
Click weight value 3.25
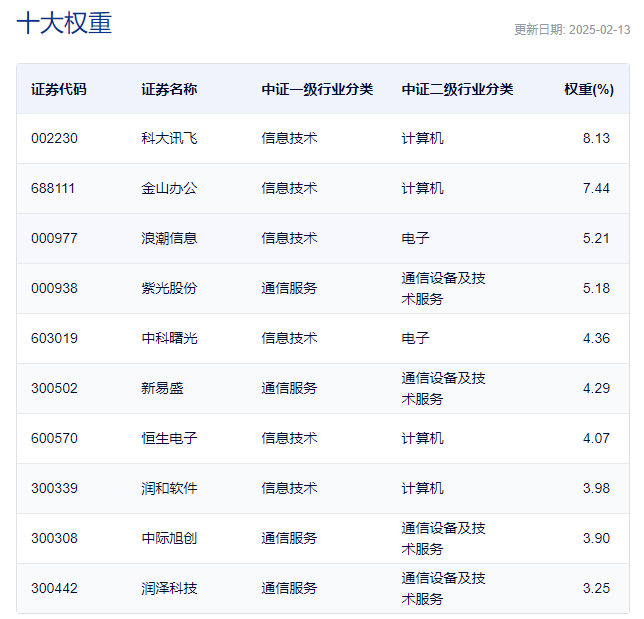[x=596, y=588]
